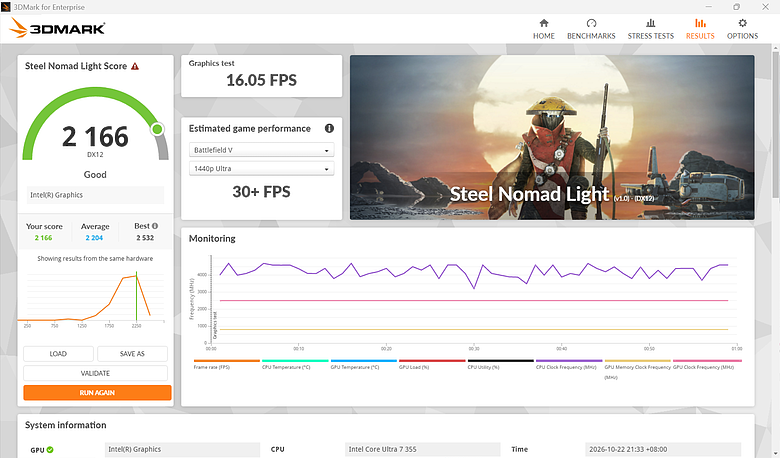Click the Good rating label
The image size is (780, 458).
click(x=95, y=175)
